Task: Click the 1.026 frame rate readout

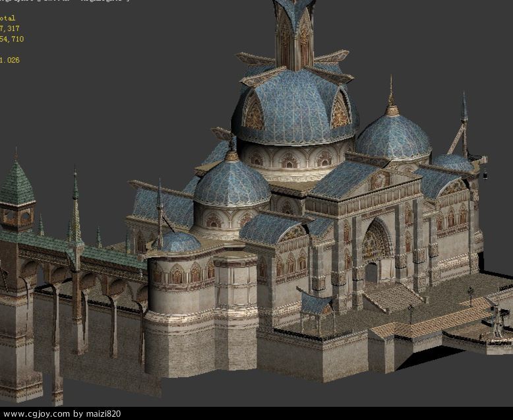Action: (x=10, y=61)
